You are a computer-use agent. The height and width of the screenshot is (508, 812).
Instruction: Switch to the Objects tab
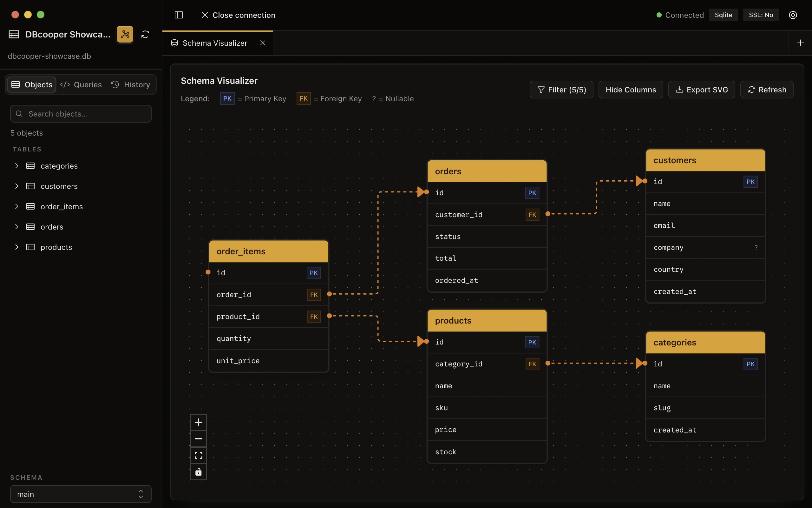pos(31,84)
